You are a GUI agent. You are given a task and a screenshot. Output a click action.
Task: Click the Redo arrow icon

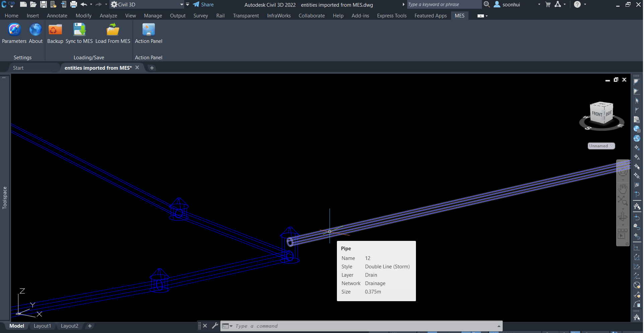point(99,4)
